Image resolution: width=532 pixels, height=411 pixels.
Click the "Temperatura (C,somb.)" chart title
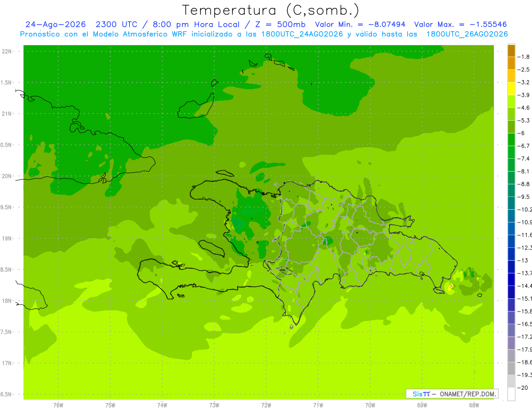[271, 10]
